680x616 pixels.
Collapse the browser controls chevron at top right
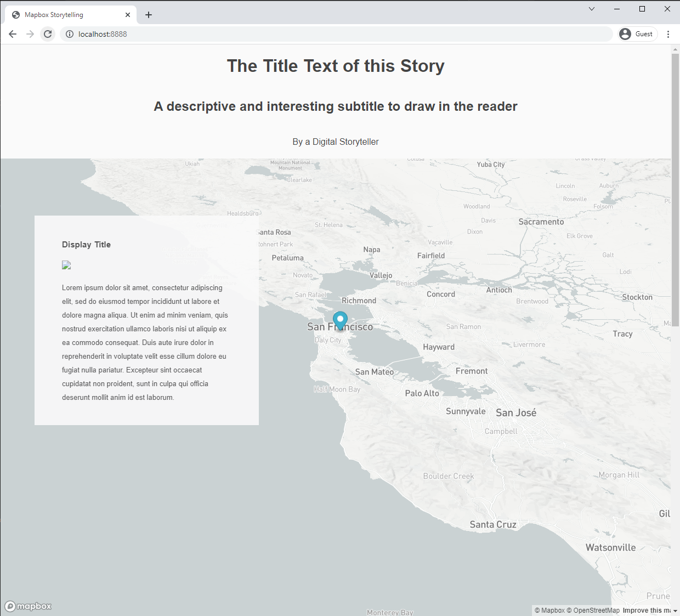click(591, 9)
